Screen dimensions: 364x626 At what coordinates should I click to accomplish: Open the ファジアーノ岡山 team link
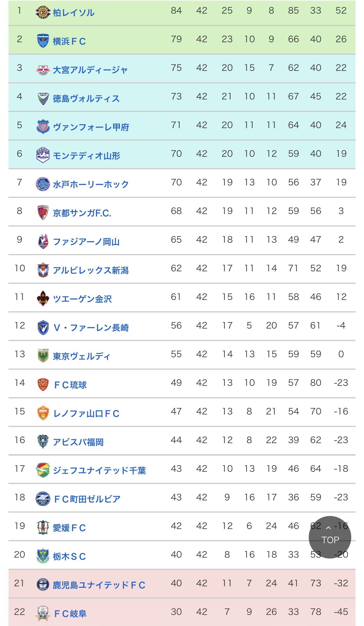click(x=86, y=242)
